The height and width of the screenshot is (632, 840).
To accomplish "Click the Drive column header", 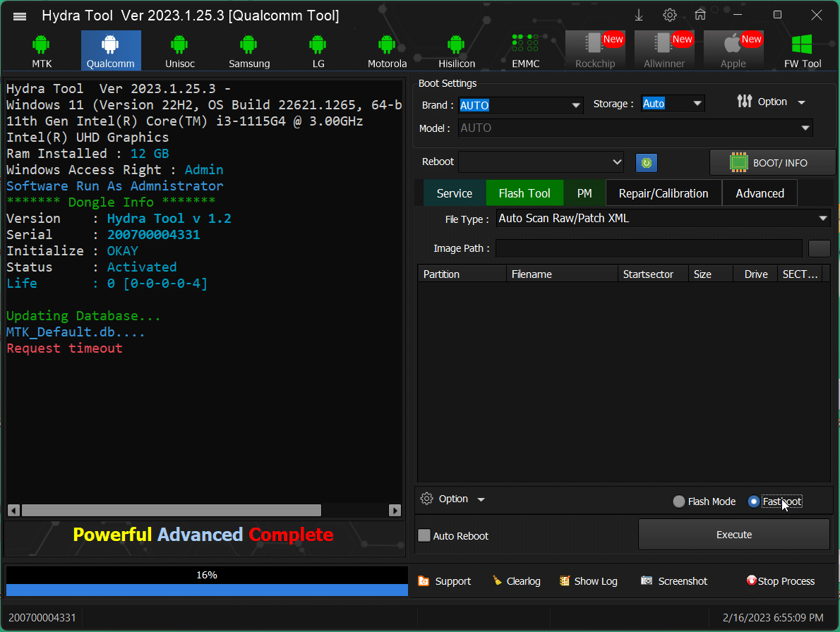I will 755,274.
